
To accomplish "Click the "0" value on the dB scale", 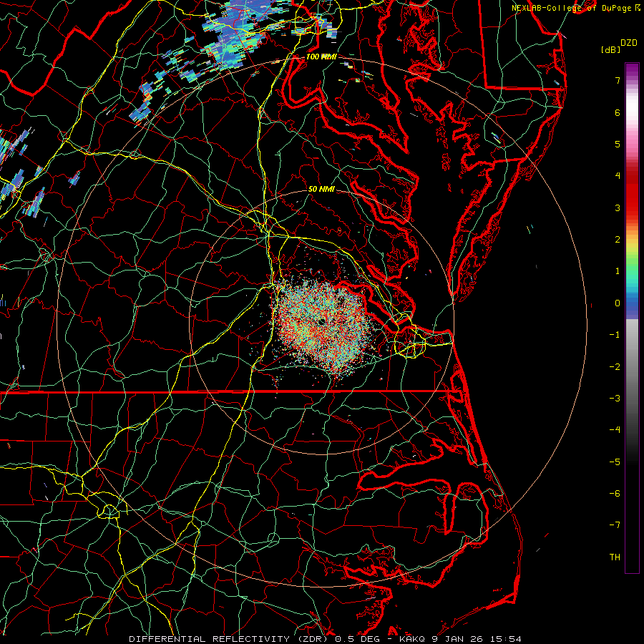I will (x=618, y=303).
